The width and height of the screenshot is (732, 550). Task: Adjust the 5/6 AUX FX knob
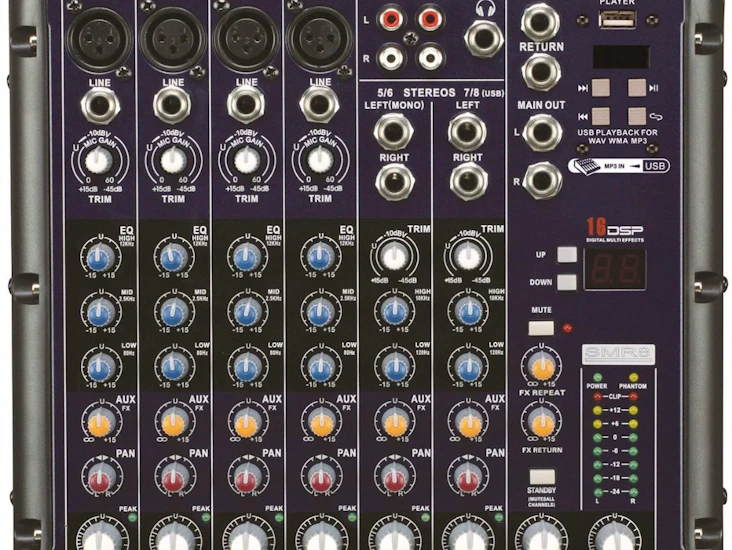click(x=396, y=423)
